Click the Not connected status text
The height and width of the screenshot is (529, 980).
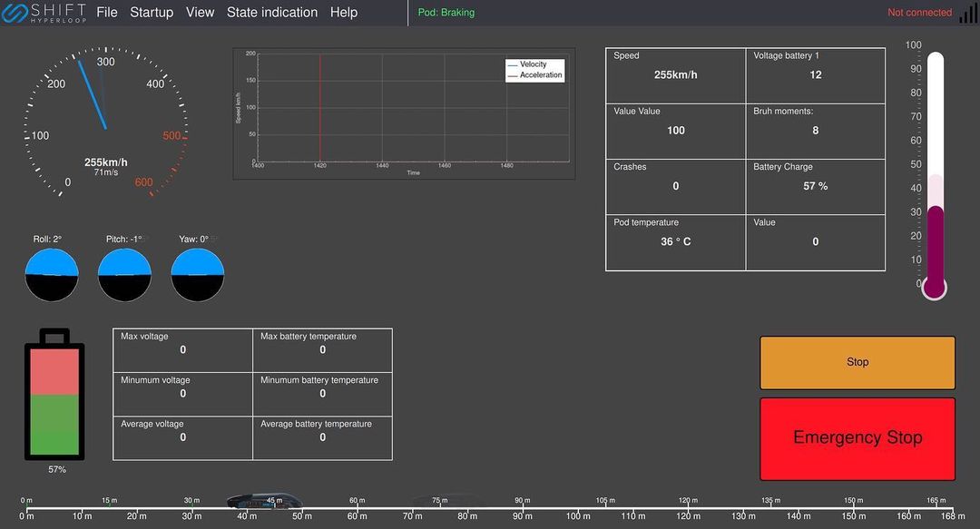pos(919,13)
